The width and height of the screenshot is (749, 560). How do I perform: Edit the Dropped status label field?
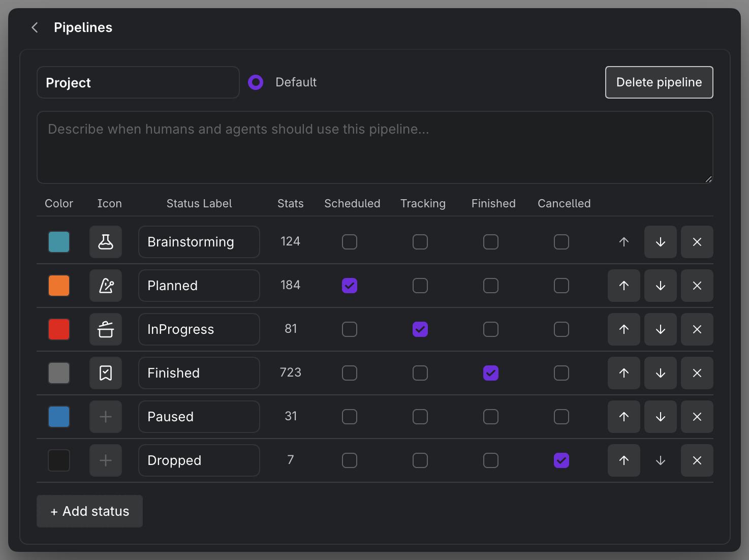click(199, 460)
